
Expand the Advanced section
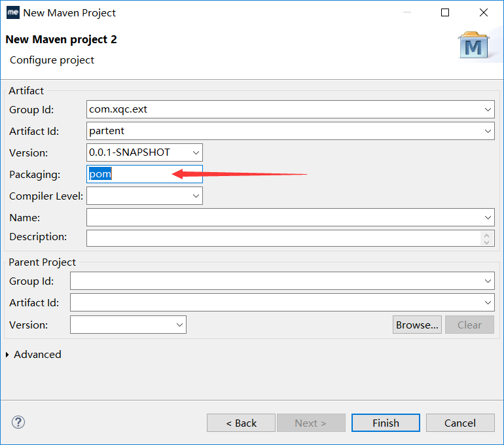pyautogui.click(x=7, y=355)
